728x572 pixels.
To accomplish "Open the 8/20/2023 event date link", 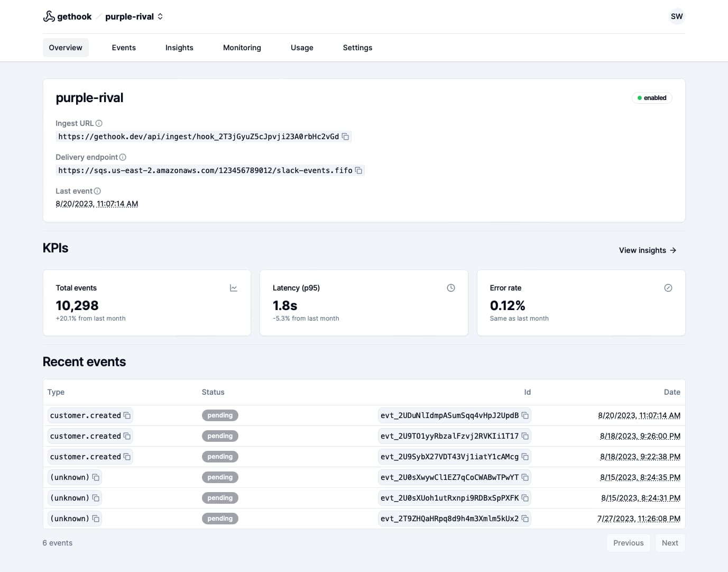I will pyautogui.click(x=639, y=415).
